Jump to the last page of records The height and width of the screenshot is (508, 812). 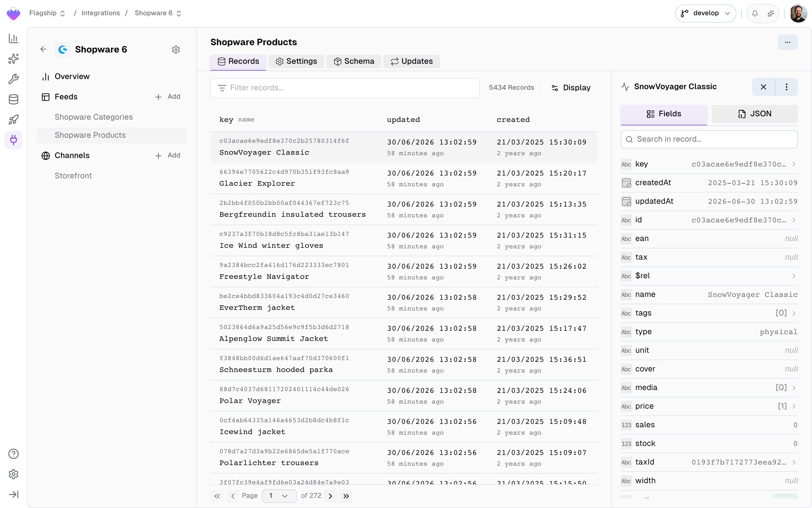(x=346, y=496)
